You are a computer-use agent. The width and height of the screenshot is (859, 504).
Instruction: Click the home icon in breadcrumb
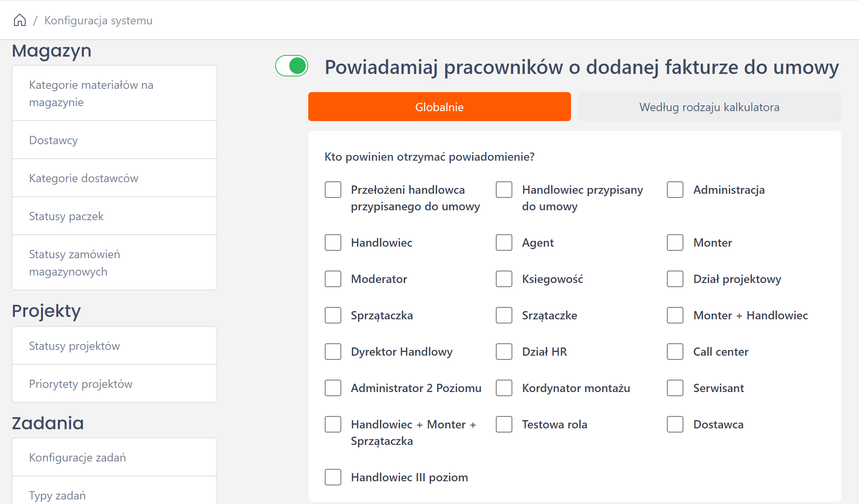(20, 20)
